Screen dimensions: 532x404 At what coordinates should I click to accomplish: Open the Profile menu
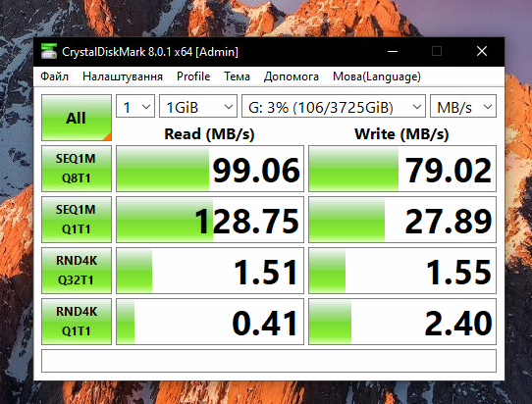(193, 76)
